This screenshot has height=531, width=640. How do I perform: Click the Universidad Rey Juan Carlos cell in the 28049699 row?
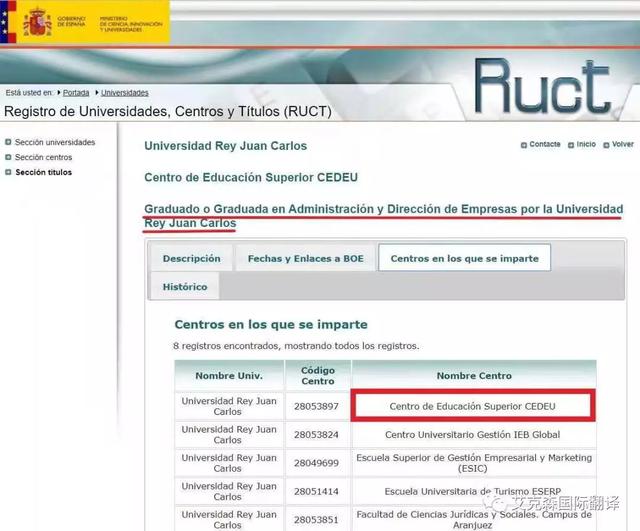click(229, 463)
